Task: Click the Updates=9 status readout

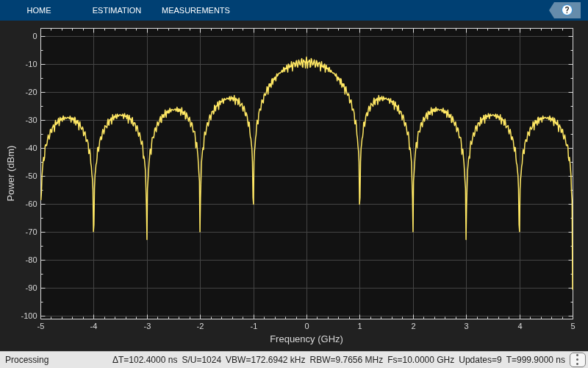Action: (480, 360)
